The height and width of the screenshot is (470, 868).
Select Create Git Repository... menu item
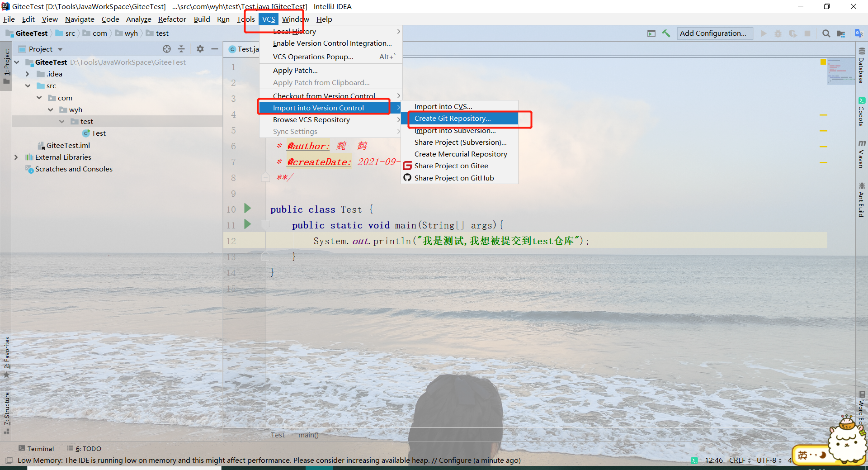coord(459,119)
